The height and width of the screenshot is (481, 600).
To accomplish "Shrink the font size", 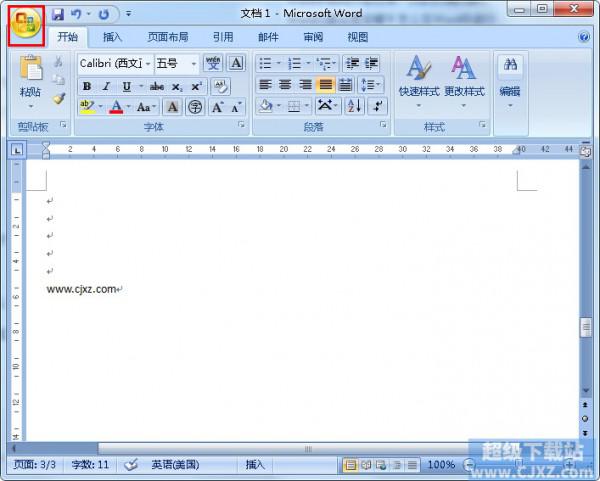I will (x=236, y=107).
